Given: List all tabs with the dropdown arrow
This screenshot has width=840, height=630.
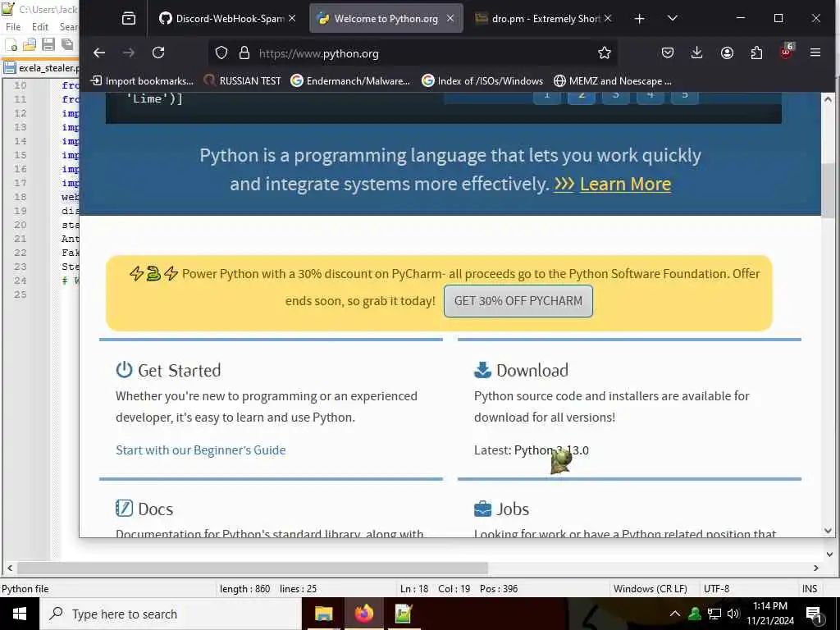Looking at the screenshot, I should coord(673,18).
